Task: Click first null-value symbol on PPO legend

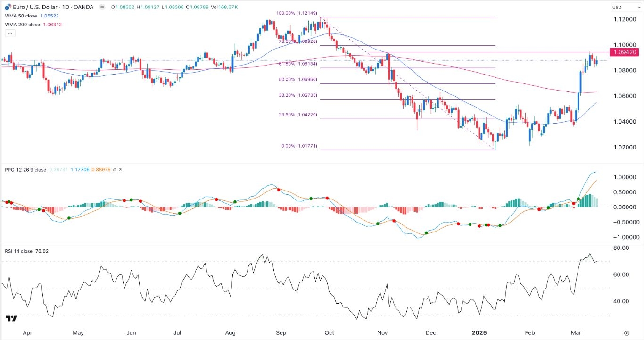Action: point(116,170)
